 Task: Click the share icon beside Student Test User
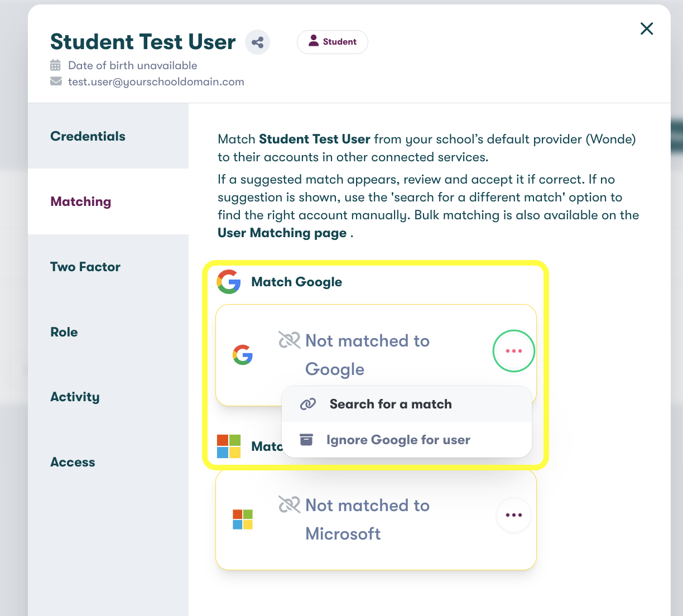pos(257,42)
